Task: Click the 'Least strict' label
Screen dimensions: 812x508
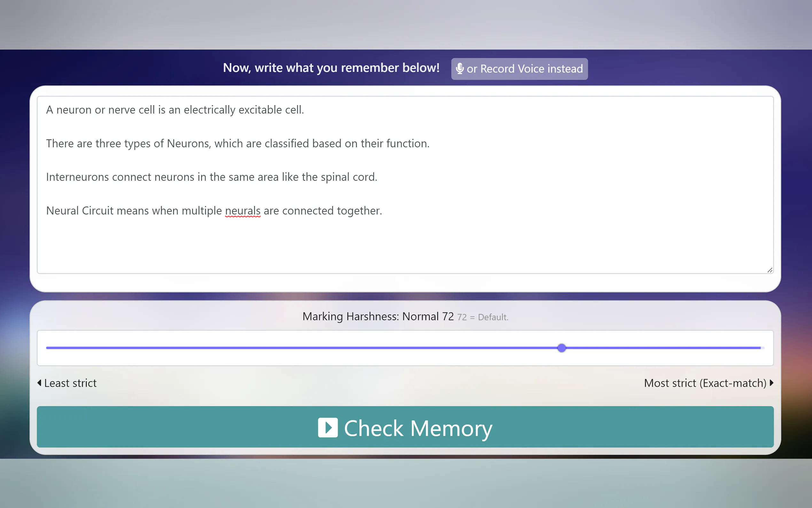Action: (70, 383)
